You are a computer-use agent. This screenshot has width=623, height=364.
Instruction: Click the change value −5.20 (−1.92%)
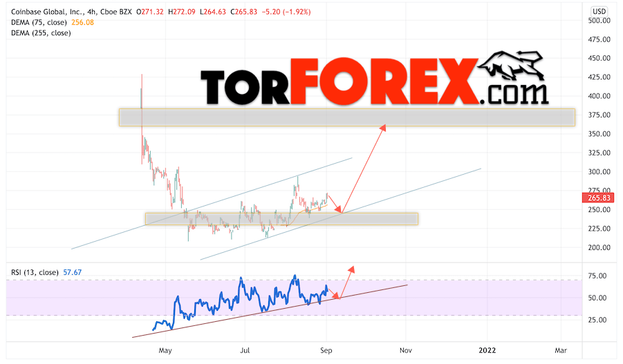click(x=286, y=12)
